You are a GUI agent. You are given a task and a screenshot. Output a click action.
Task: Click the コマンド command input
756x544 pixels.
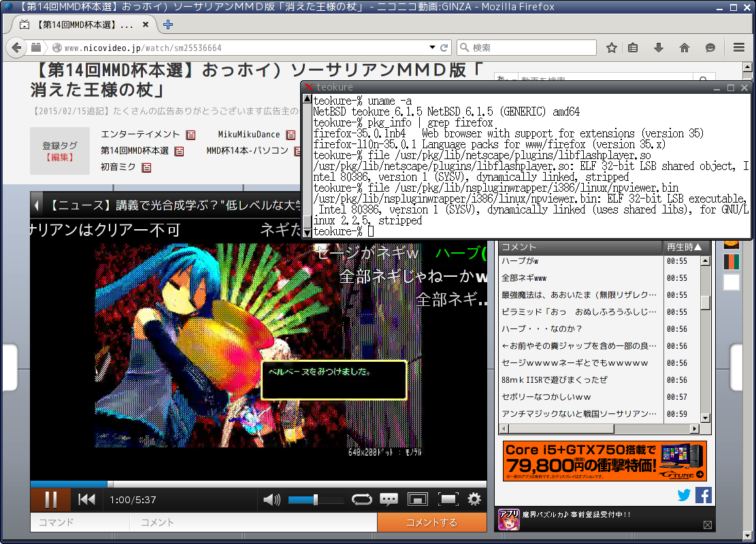[x=80, y=522]
